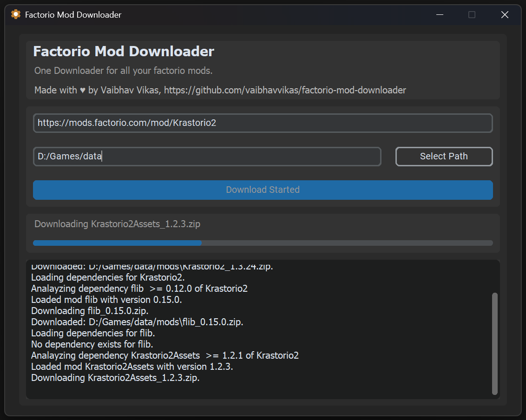Close the Factorio Mod Downloader window

point(505,15)
